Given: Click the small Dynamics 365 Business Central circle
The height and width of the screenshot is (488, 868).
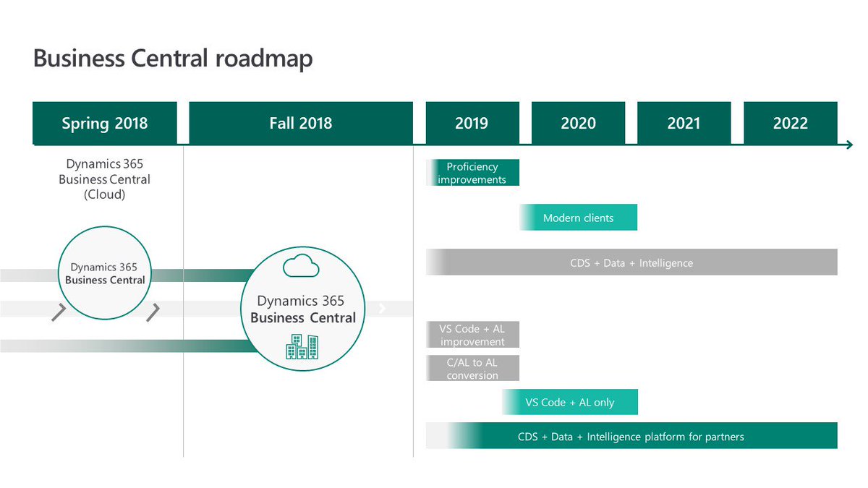Looking at the screenshot, I should (105, 273).
